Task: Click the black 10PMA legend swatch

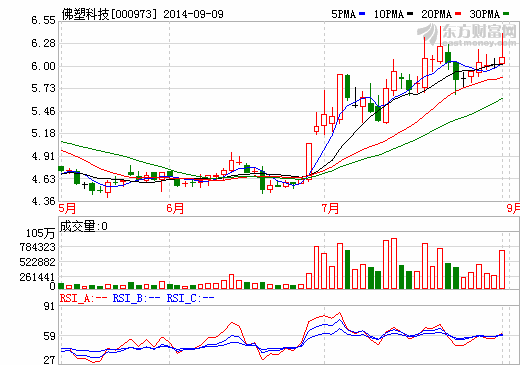Action: pos(410,14)
